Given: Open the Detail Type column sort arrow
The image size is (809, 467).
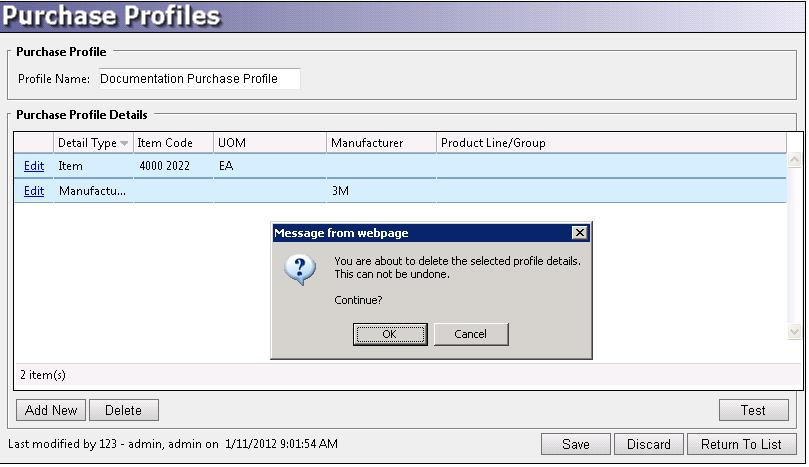Looking at the screenshot, I should click(124, 144).
